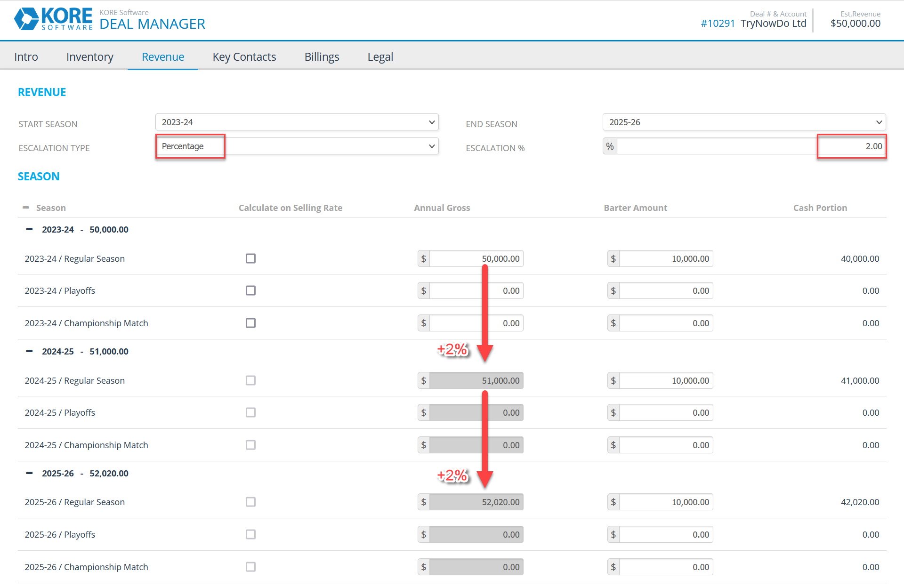The height and width of the screenshot is (588, 904).
Task: Edit 2025-26 Regular Season Barter Amount field
Action: pos(666,502)
